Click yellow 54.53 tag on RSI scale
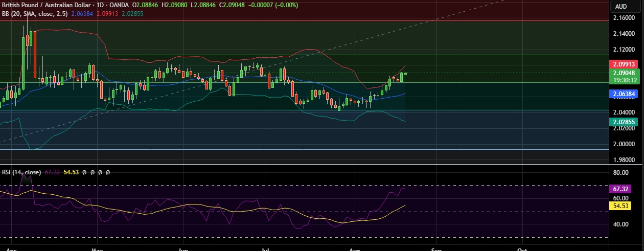644x251 pixels. click(620, 206)
